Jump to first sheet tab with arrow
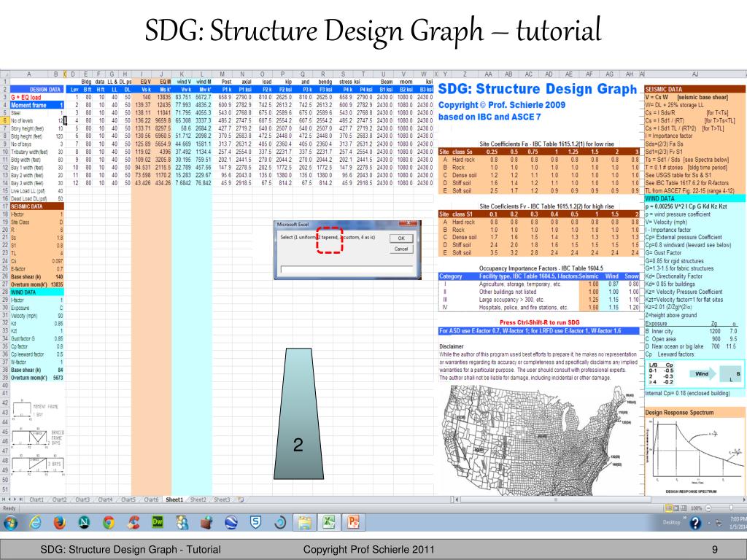The image size is (747, 560). click(4, 499)
